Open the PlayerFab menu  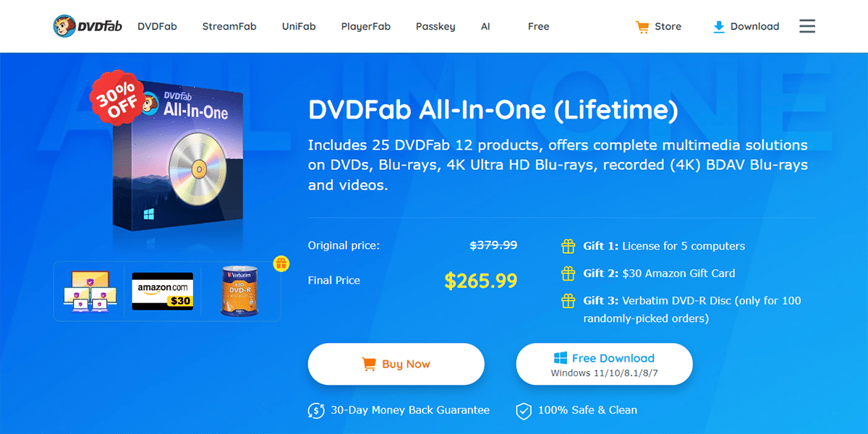pos(366,26)
